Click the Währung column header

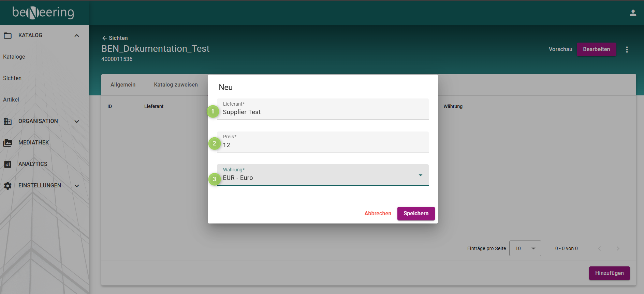[x=453, y=107]
